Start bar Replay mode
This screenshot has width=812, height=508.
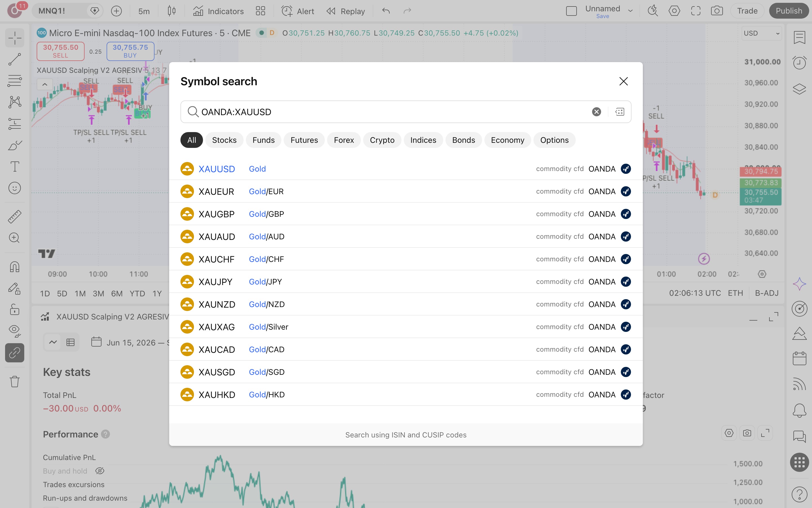coord(346,11)
